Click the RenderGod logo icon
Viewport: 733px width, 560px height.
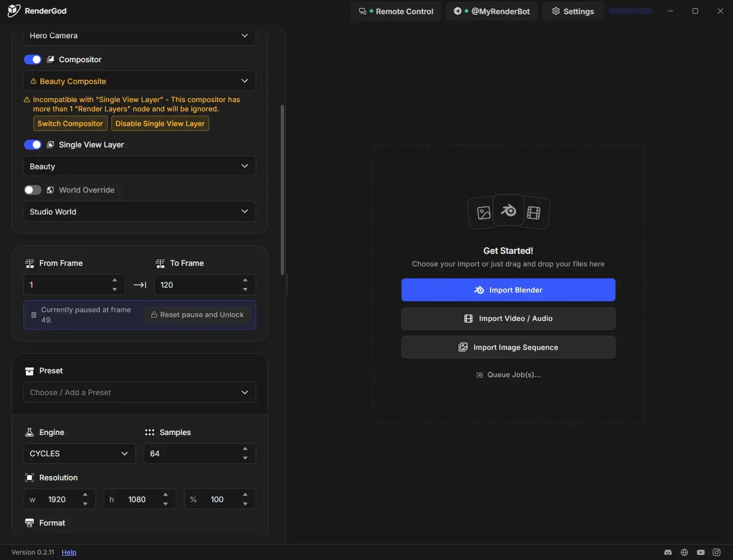pos(14,11)
